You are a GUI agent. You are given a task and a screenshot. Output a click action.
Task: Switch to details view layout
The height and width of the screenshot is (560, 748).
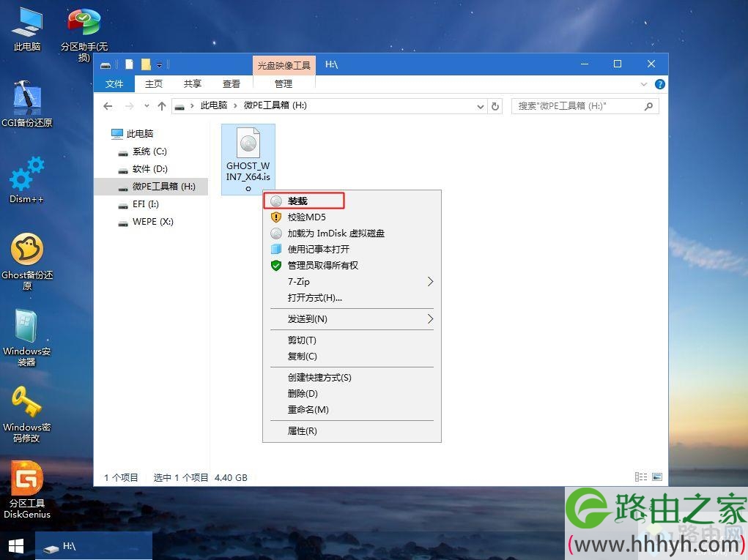tap(640, 477)
